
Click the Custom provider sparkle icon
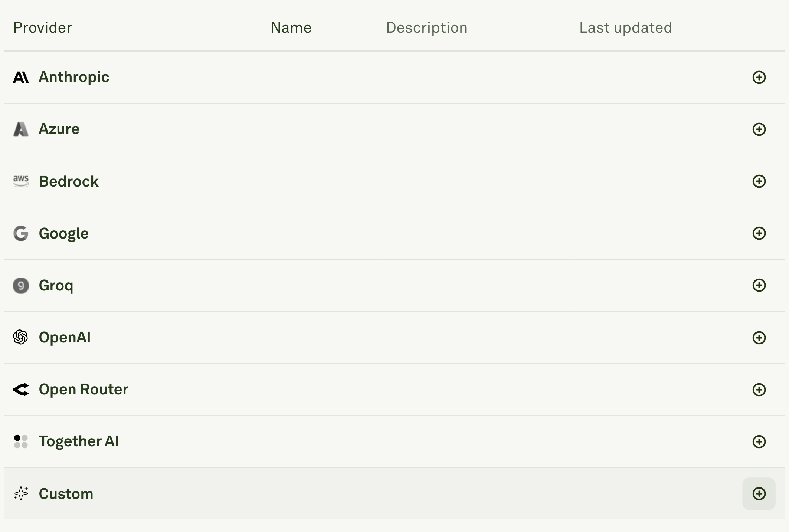(21, 494)
